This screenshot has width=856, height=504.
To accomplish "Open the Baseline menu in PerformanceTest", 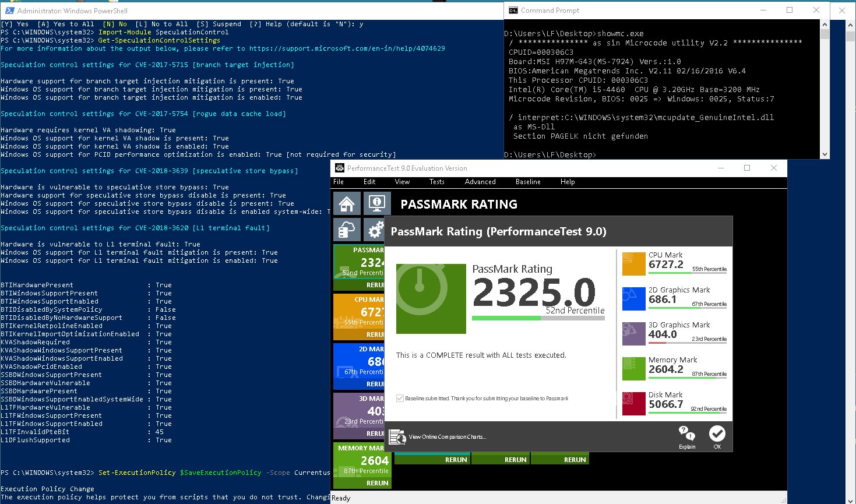I will coord(528,182).
